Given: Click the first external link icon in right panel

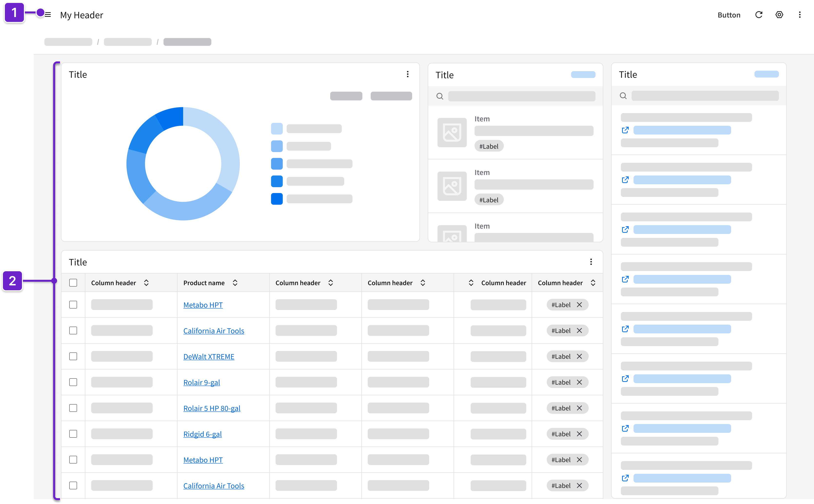Looking at the screenshot, I should click(625, 130).
